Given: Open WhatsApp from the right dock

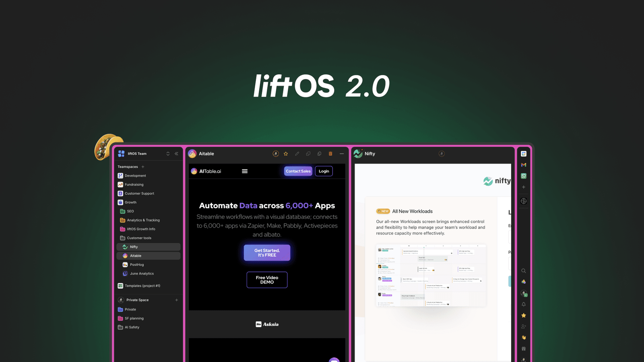Looking at the screenshot, I should [524, 176].
